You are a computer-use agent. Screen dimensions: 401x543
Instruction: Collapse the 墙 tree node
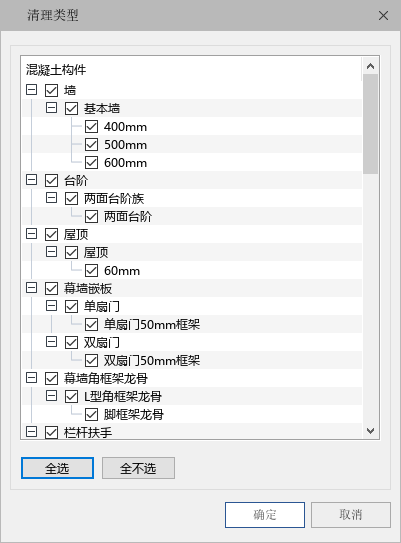coord(32,90)
